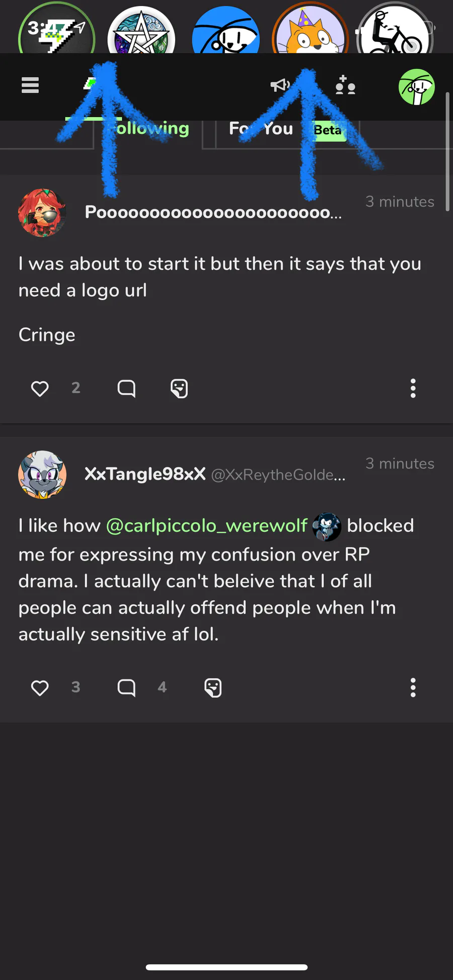The height and width of the screenshot is (980, 453).
Task: Place a sticker on the Pooooo post
Action: [179, 388]
